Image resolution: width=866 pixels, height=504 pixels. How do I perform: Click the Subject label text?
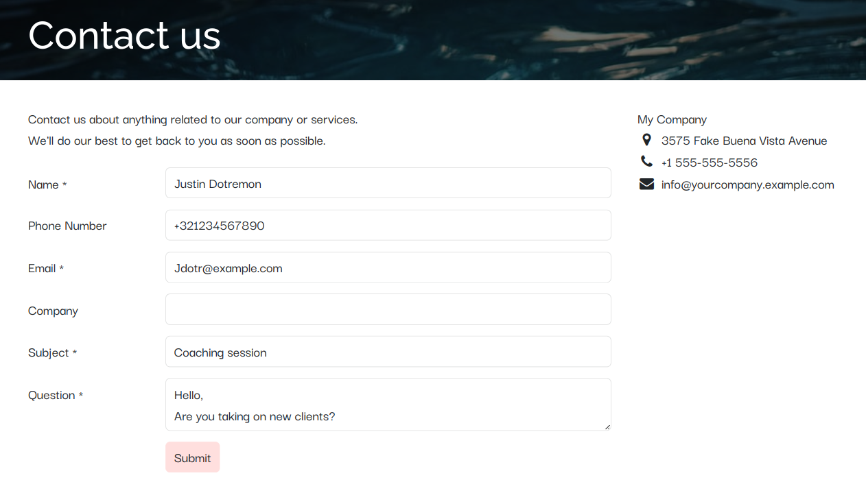tap(48, 352)
